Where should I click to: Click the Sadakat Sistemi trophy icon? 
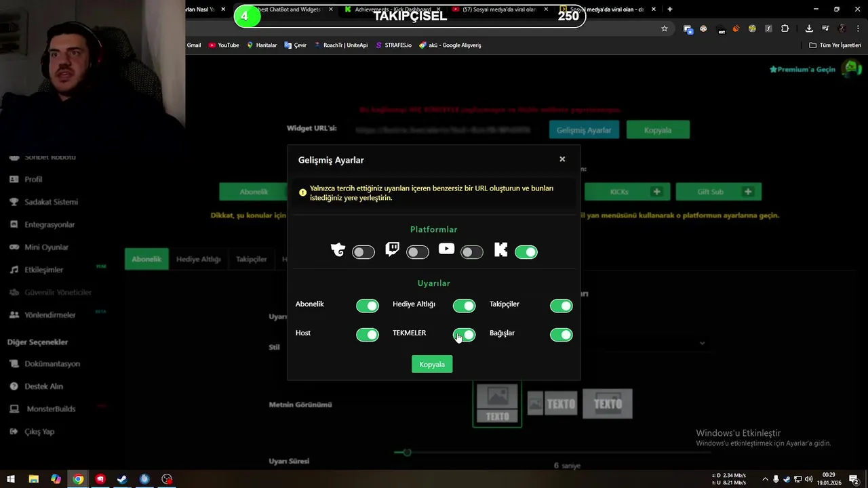pos(14,202)
